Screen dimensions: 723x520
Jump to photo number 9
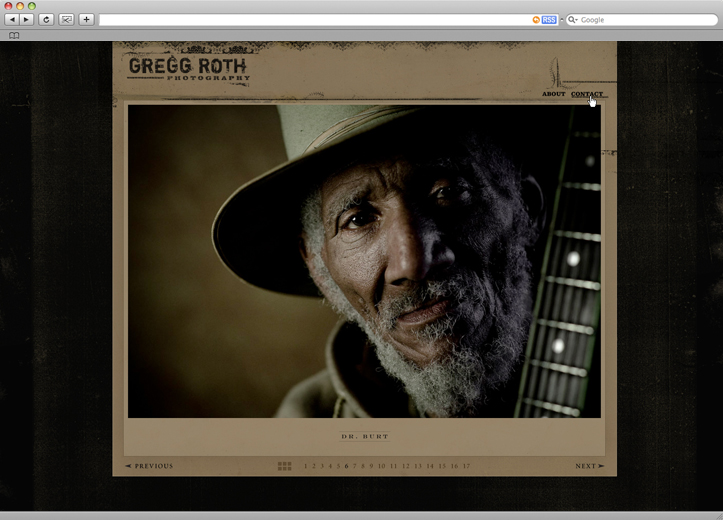(371, 466)
